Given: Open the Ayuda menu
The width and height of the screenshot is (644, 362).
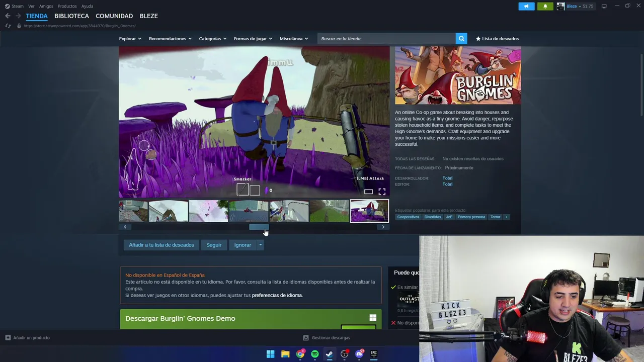Looking at the screenshot, I should 87,6.
